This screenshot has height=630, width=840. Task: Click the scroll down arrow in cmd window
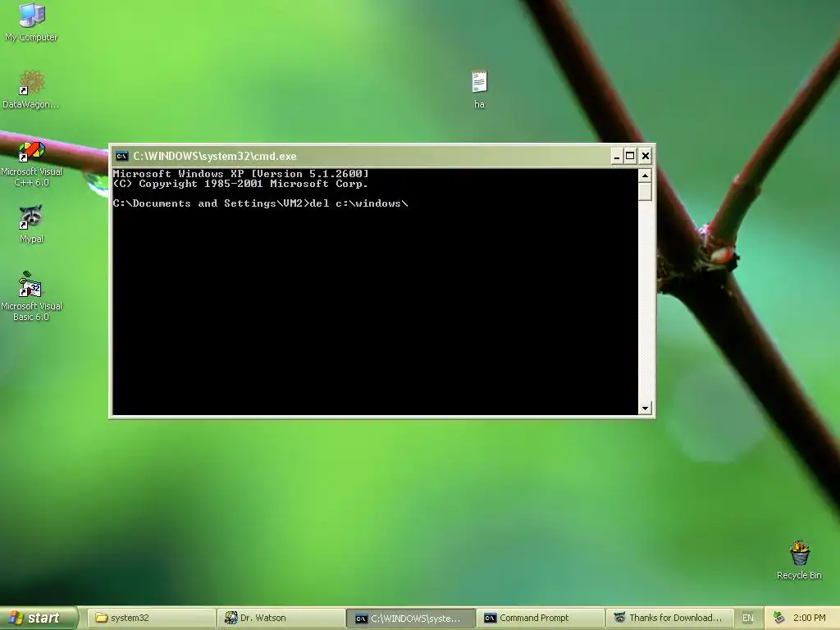point(645,409)
